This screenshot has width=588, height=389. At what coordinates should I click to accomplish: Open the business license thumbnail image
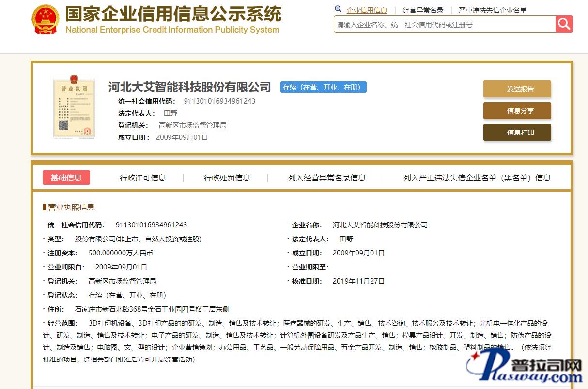[x=74, y=109]
